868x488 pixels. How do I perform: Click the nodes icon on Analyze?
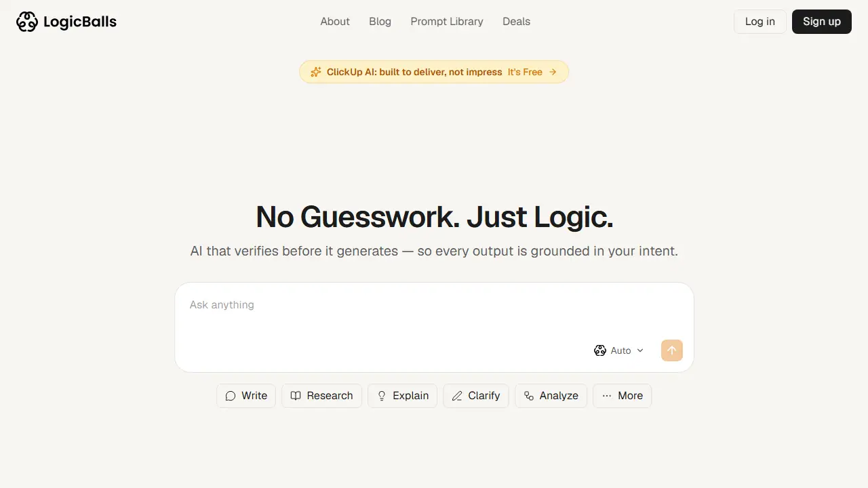[529, 396]
